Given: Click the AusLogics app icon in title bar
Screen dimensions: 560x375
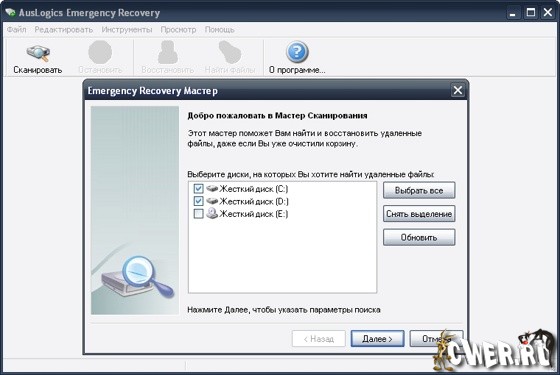Looking at the screenshot, I should coord(10,12).
